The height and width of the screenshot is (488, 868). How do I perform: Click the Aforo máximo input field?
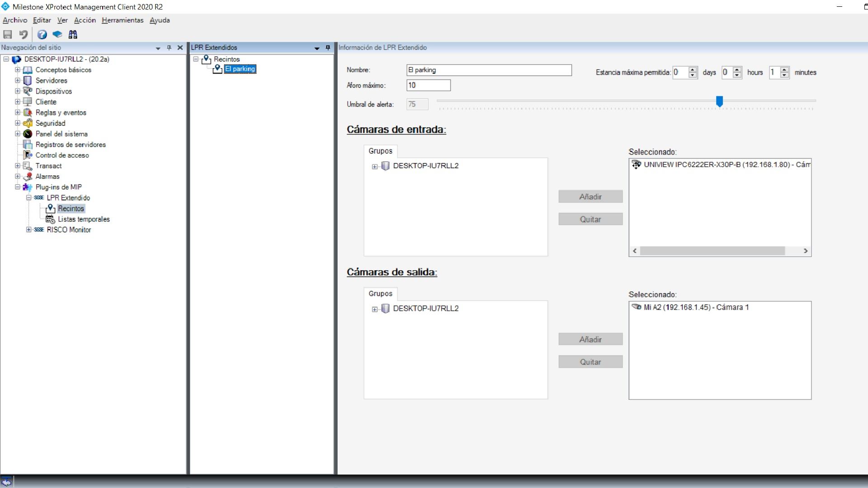(429, 85)
